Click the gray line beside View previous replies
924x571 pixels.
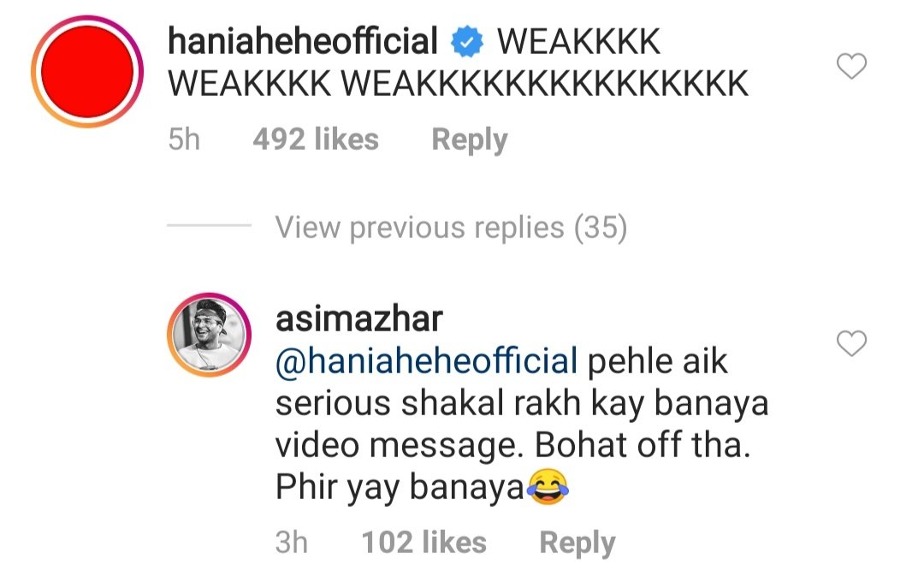210,225
